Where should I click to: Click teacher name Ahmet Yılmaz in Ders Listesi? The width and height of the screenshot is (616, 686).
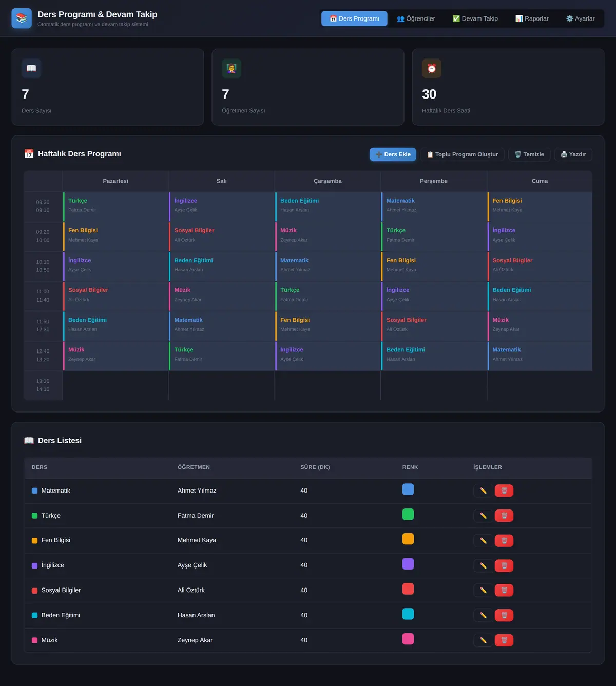pos(197,491)
